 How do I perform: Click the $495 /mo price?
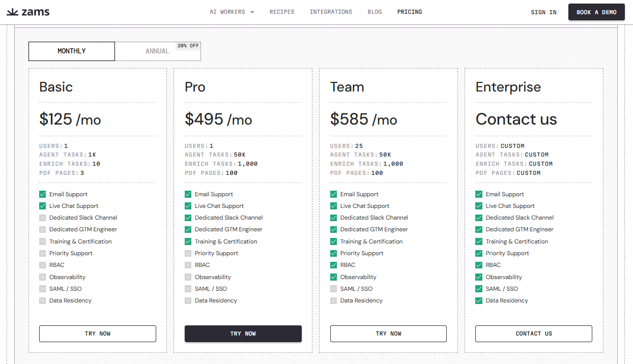click(x=218, y=119)
